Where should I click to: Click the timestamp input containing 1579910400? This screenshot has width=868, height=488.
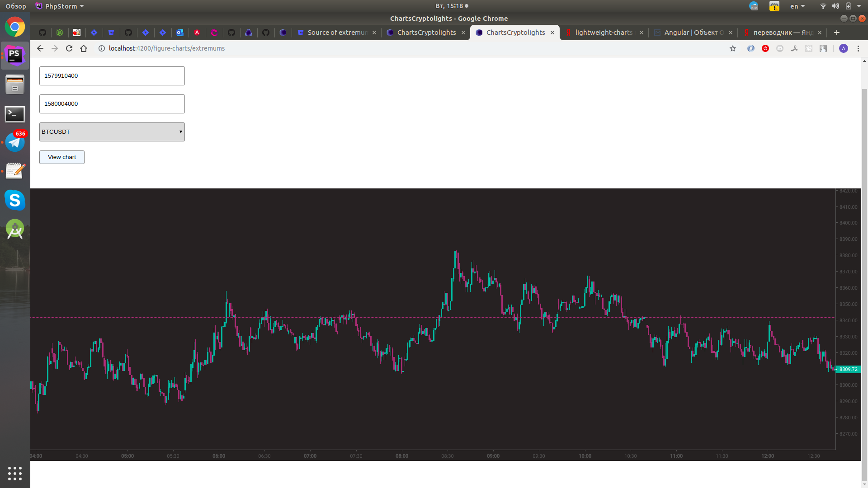(x=112, y=75)
